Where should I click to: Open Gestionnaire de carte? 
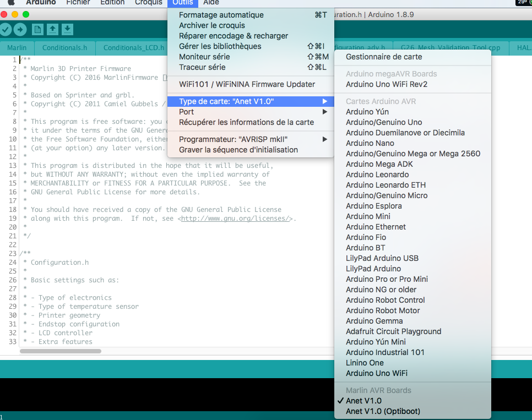click(412, 57)
